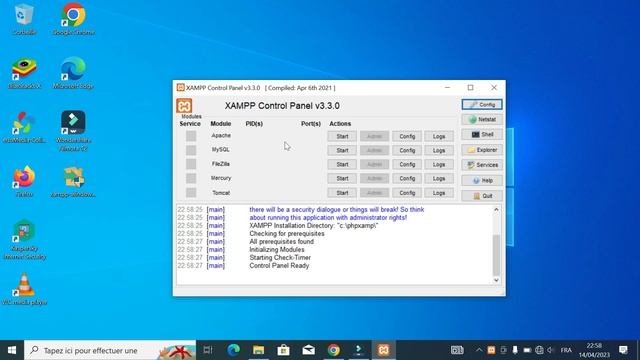
Task: Open the Microsoft Edge desktop shortcut
Action: [73, 73]
